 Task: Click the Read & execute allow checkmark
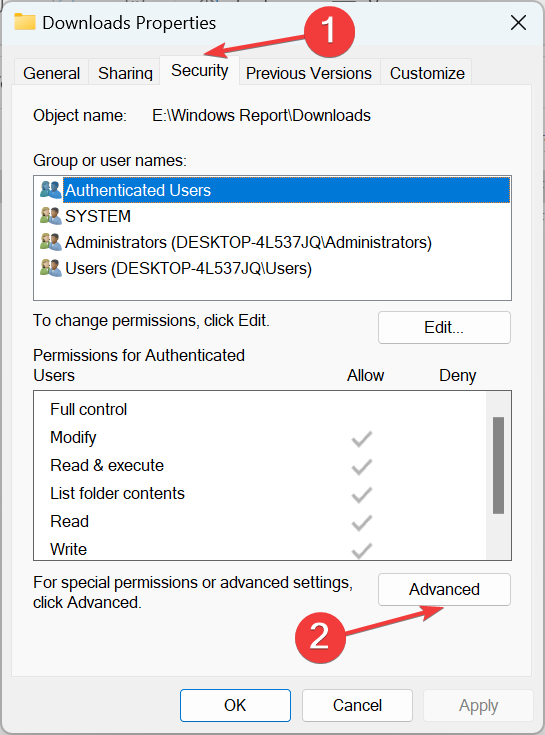pyautogui.click(x=362, y=467)
